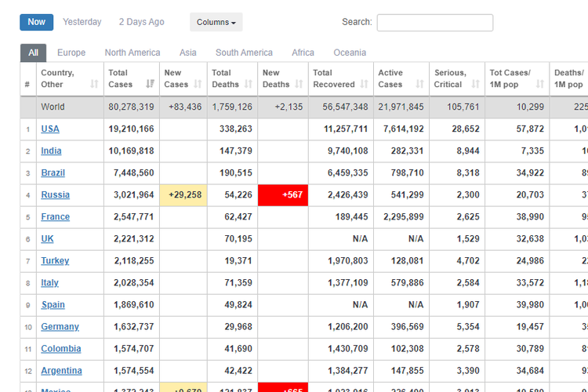Image resolution: width=588 pixels, height=392 pixels.
Task: Focus the Search input field
Action: coord(435,23)
